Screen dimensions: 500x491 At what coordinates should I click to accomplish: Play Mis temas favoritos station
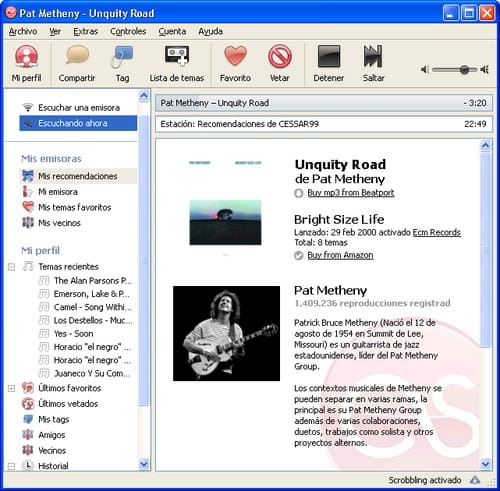[78, 207]
